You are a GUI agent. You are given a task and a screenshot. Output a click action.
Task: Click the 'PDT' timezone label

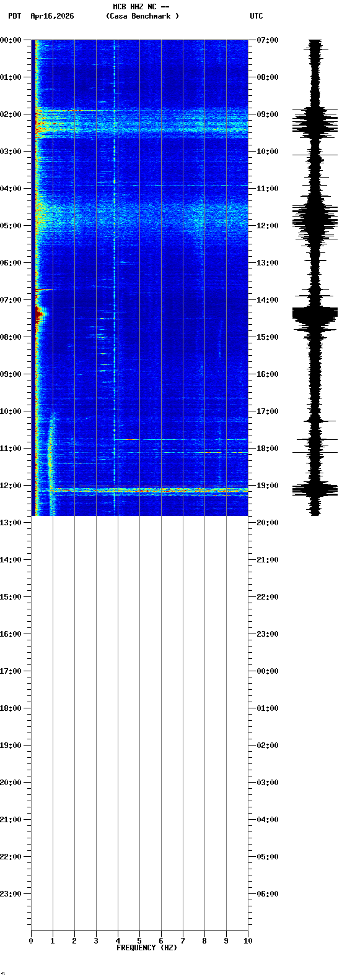15,16
